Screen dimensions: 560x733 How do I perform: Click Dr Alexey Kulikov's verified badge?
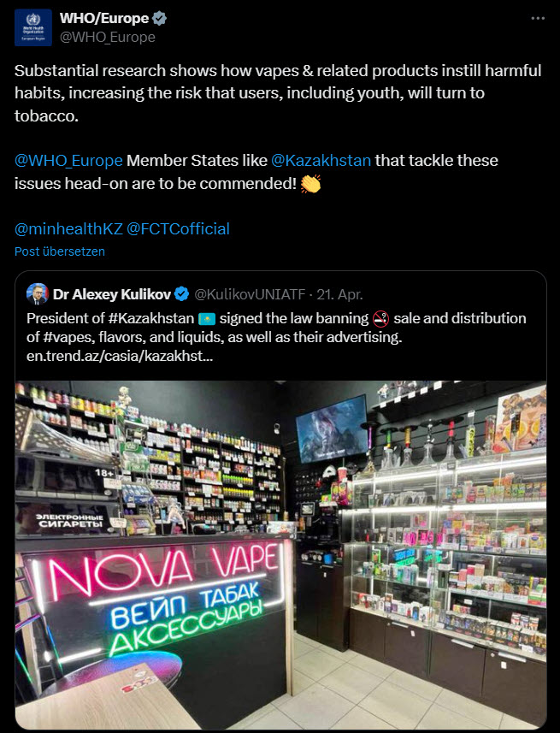(x=182, y=294)
